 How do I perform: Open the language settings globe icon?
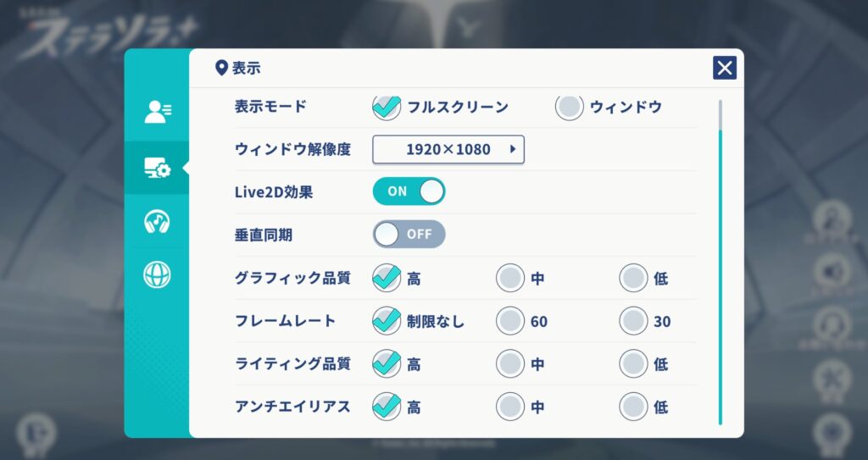coord(157,274)
